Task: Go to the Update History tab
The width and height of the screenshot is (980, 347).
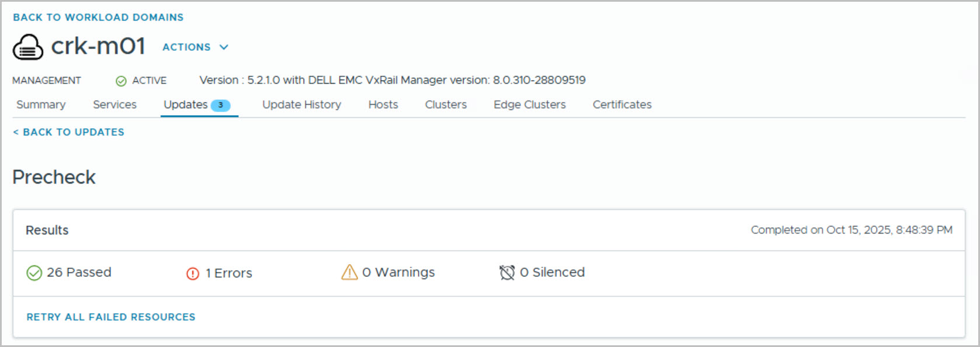Action: coord(301,105)
